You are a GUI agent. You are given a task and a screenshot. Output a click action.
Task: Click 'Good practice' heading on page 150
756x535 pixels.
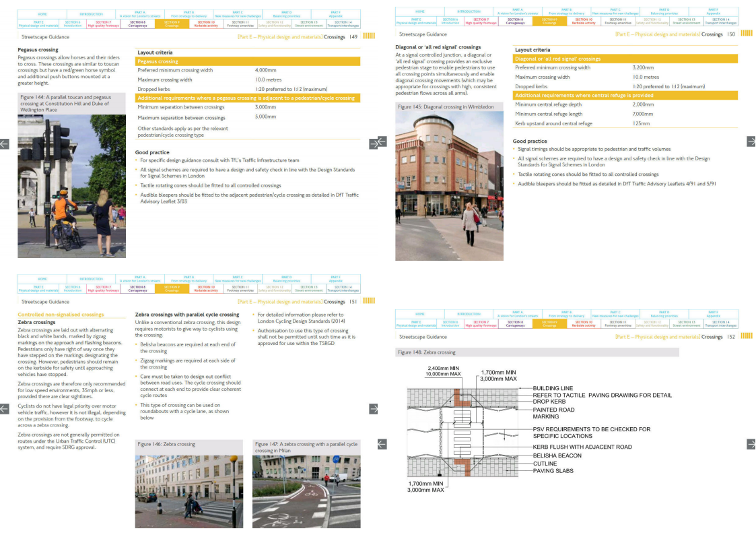tap(530, 141)
